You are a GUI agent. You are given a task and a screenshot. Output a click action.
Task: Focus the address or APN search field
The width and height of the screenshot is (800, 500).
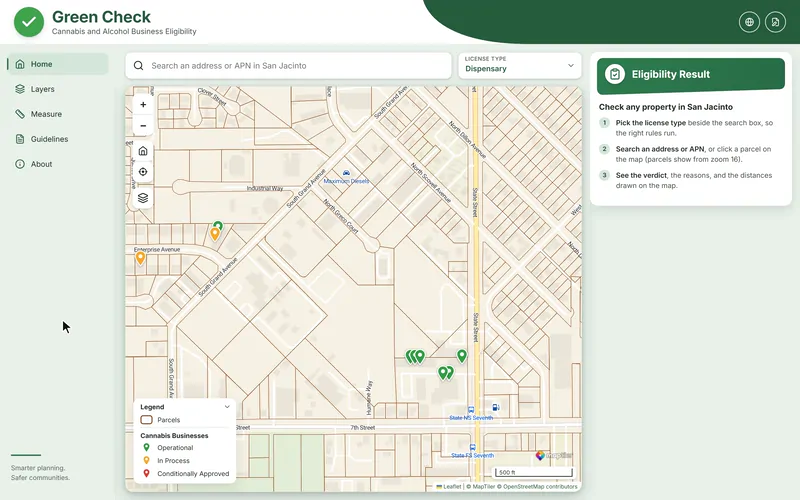pyautogui.click(x=288, y=65)
